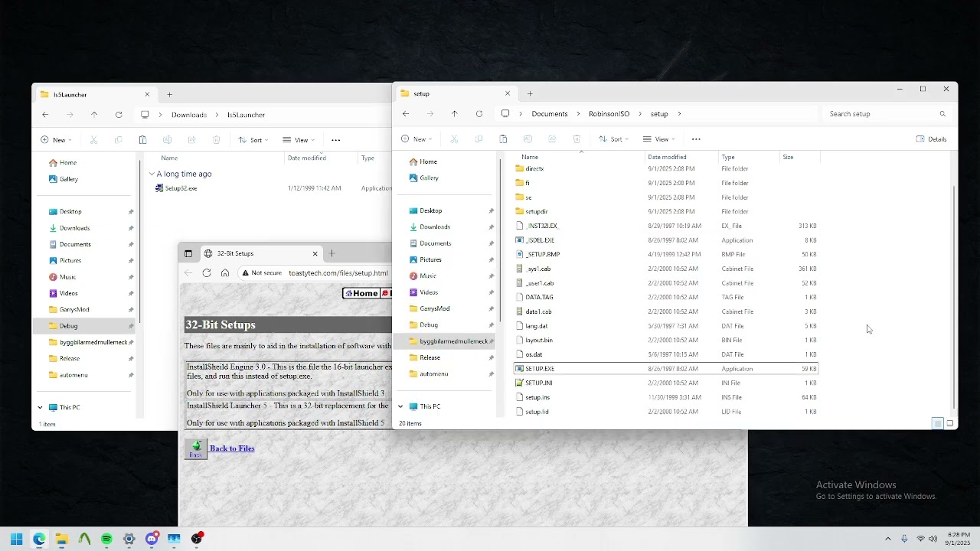Open the View dropdown in setup window
The image size is (980, 551).
click(658, 139)
